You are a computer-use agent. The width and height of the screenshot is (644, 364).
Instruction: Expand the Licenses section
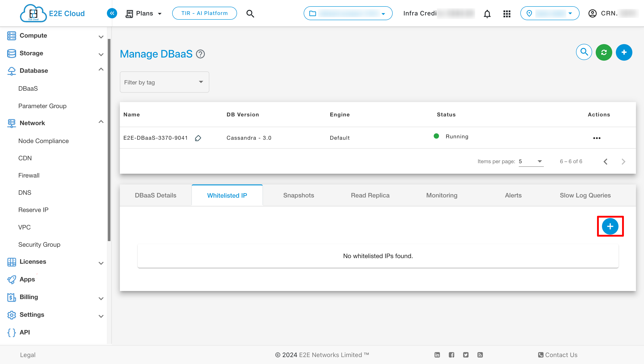coord(101,263)
